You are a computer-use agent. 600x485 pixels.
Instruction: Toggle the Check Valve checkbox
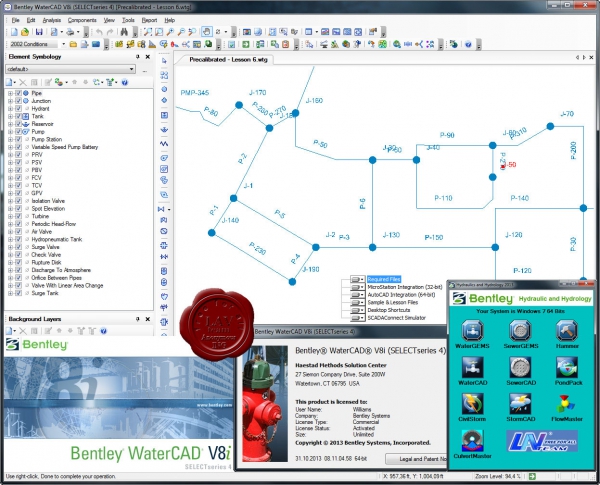[x=18, y=255]
